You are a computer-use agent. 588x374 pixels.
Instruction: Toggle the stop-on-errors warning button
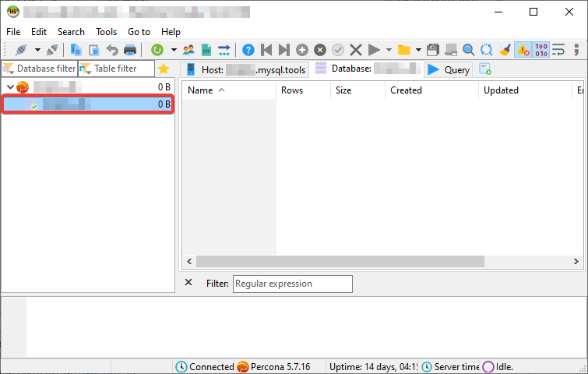(x=523, y=50)
